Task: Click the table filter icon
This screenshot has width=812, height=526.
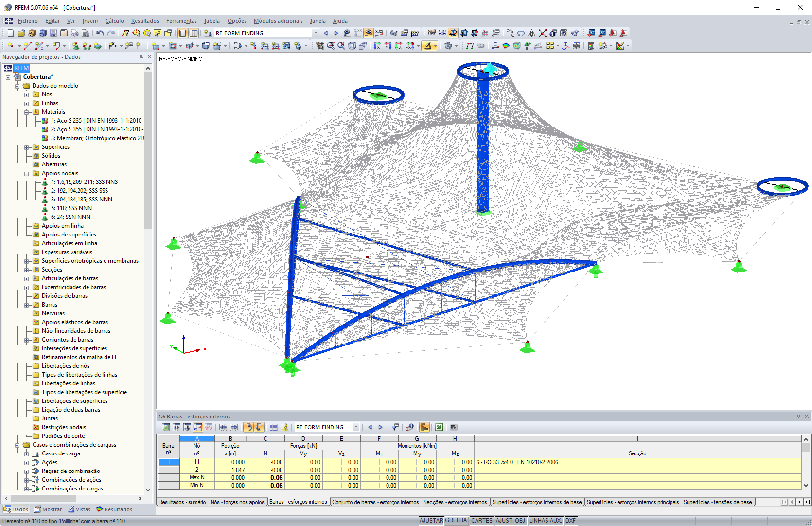Action: pyautogui.click(x=395, y=427)
